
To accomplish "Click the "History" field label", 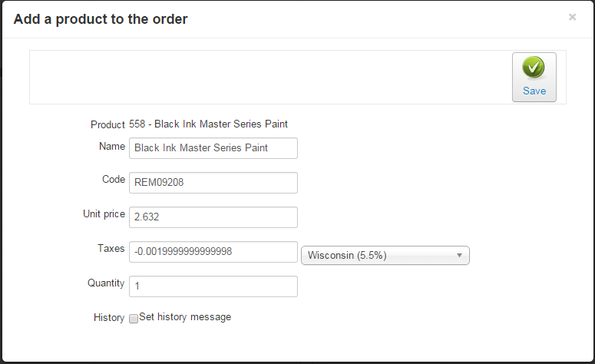I will pyautogui.click(x=109, y=318).
